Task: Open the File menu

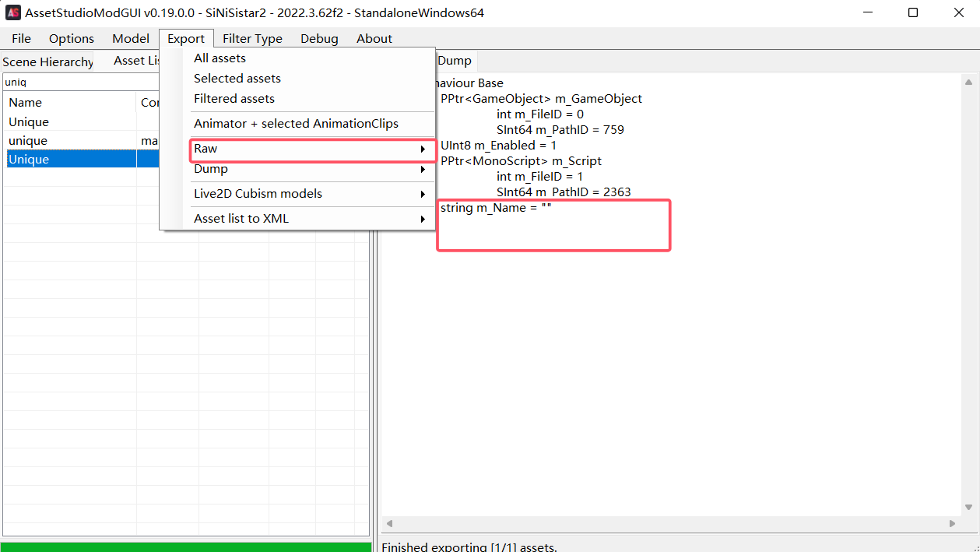Action: pyautogui.click(x=22, y=38)
